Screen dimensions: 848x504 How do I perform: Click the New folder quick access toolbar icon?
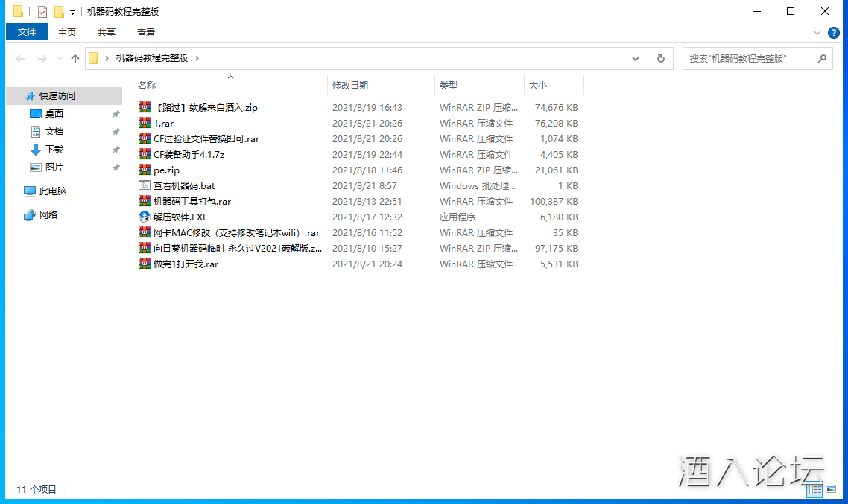[59, 11]
